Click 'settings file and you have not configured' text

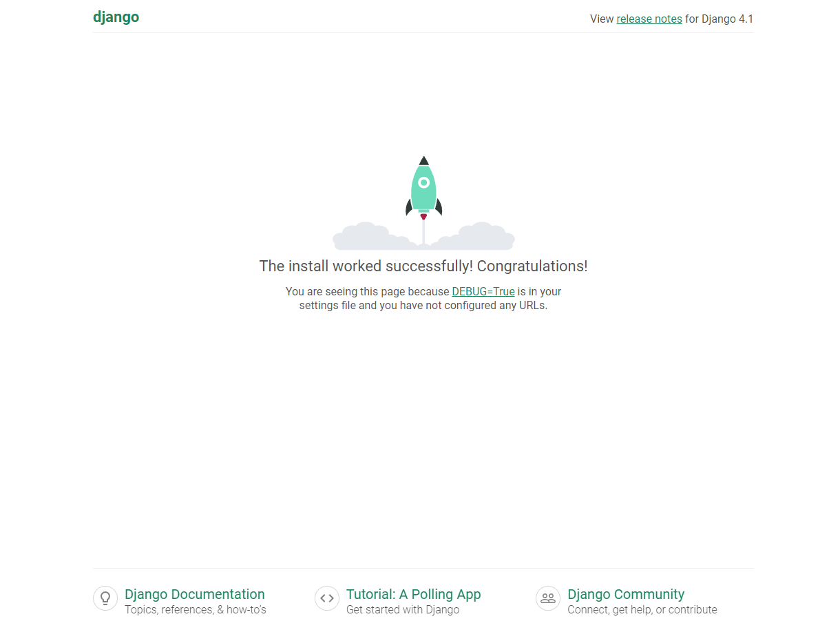coord(398,305)
